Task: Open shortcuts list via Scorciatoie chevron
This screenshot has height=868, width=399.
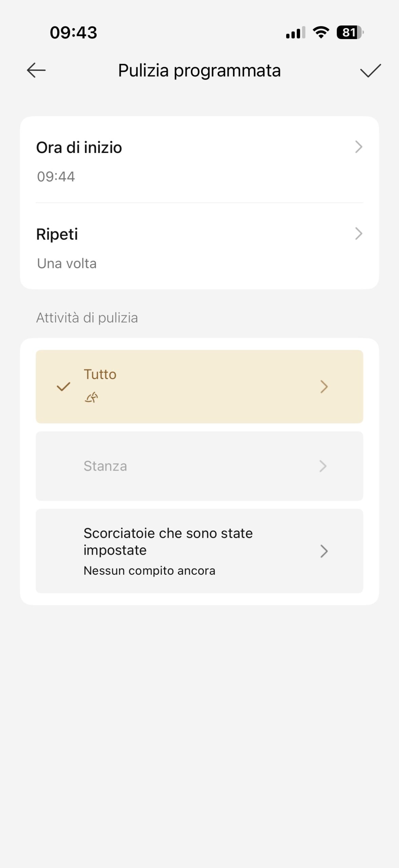Action: pyautogui.click(x=324, y=551)
